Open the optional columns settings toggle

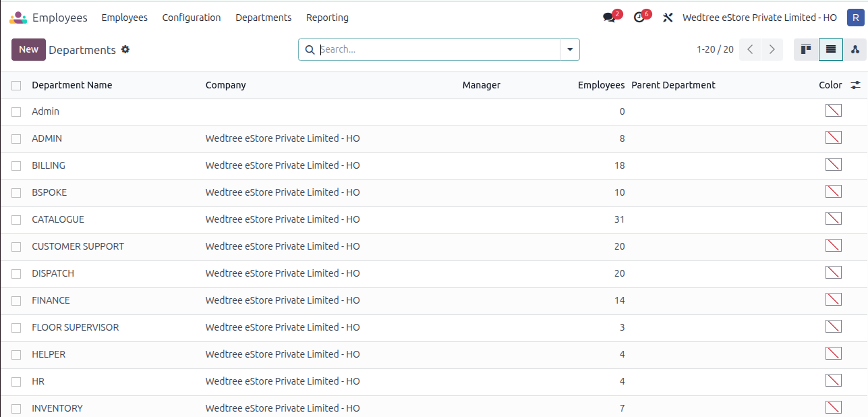point(855,85)
